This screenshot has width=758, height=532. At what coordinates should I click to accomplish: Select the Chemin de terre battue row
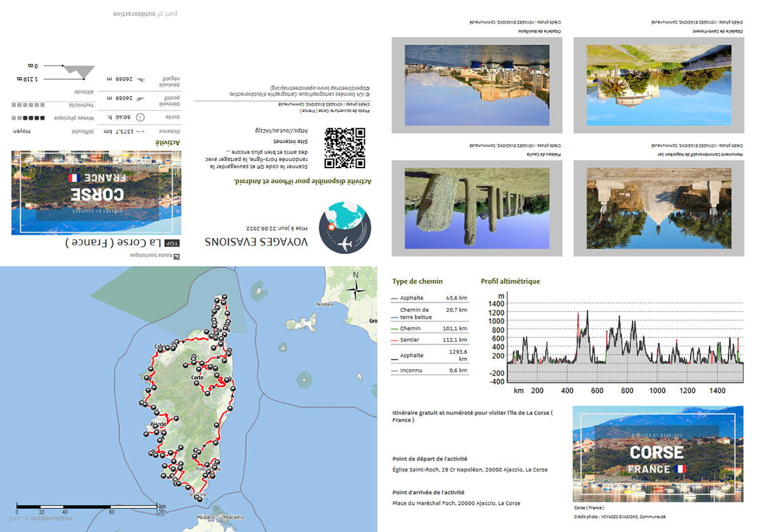(x=430, y=313)
